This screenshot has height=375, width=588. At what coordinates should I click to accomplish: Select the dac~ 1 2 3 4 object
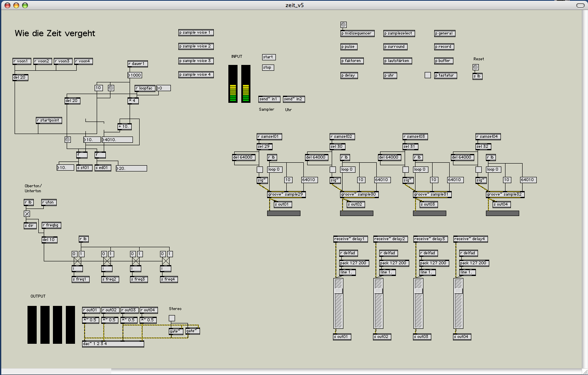[113, 344]
